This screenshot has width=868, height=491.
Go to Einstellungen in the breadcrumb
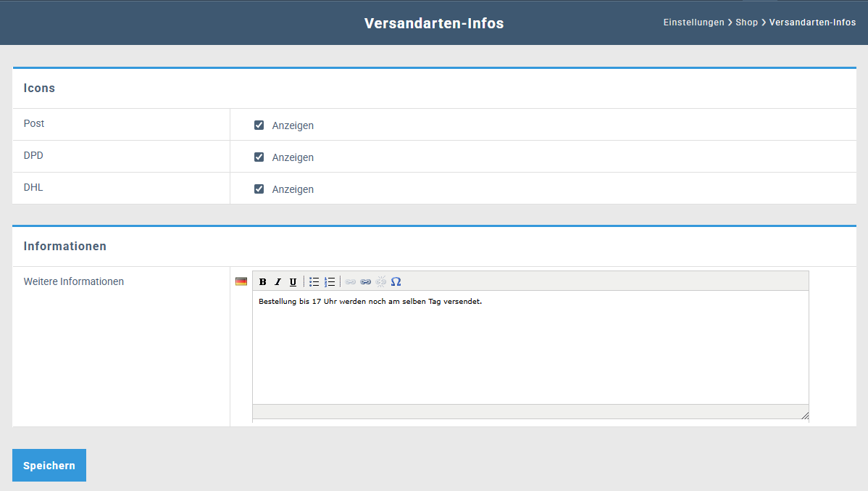pos(693,22)
